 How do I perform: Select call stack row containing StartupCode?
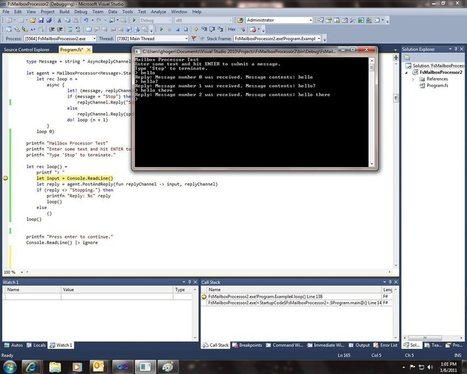(294, 303)
